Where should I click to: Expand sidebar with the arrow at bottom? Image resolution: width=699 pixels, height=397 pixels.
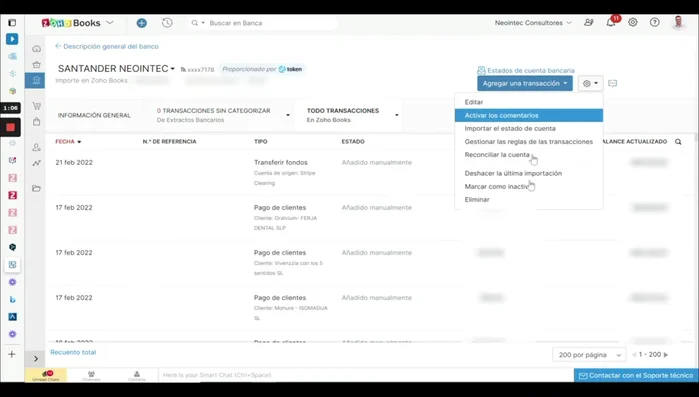[36, 359]
